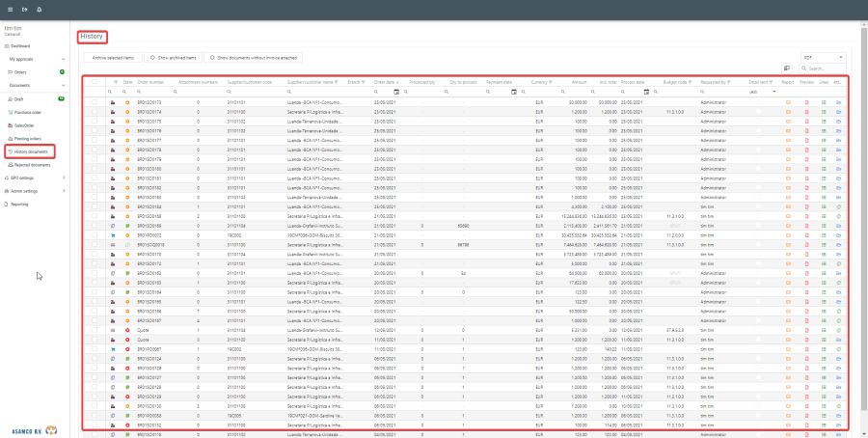Viewport: 868px width, 438px height.
Task: Click Report icon for order BR01SO0173
Action: pyautogui.click(x=788, y=101)
